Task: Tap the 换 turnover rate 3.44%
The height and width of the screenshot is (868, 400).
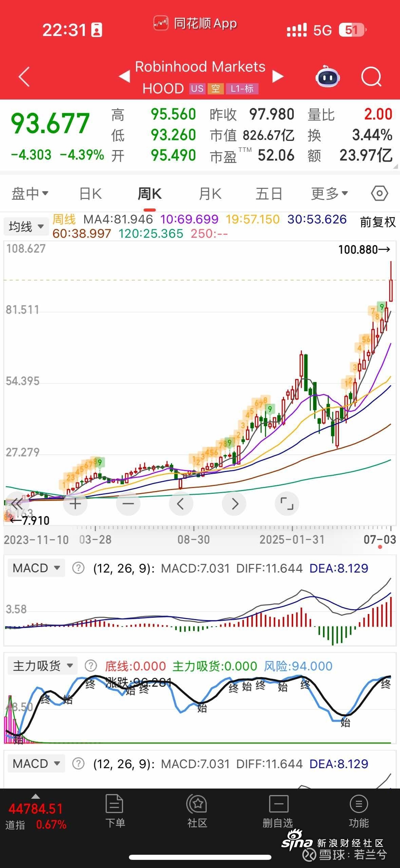Action: coord(372,135)
